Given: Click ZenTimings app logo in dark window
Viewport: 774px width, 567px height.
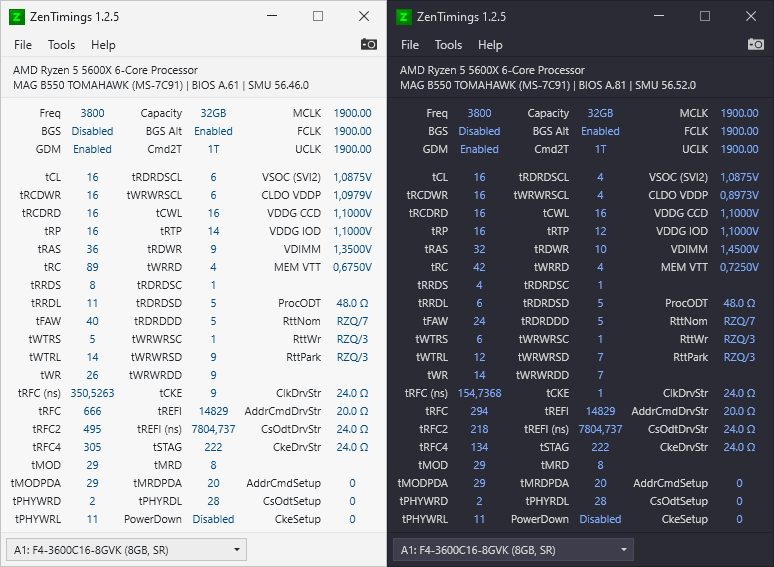Looking at the screenshot, I should (403, 17).
